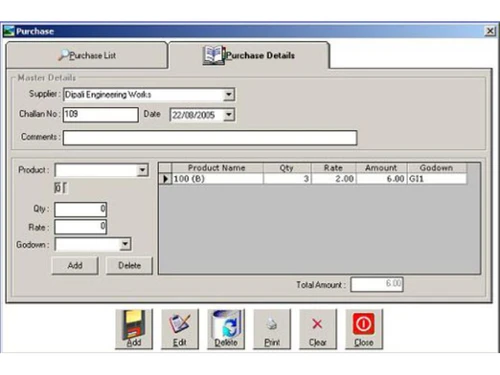
Task: Select the row arrow marker in grid
Action: click(x=165, y=179)
